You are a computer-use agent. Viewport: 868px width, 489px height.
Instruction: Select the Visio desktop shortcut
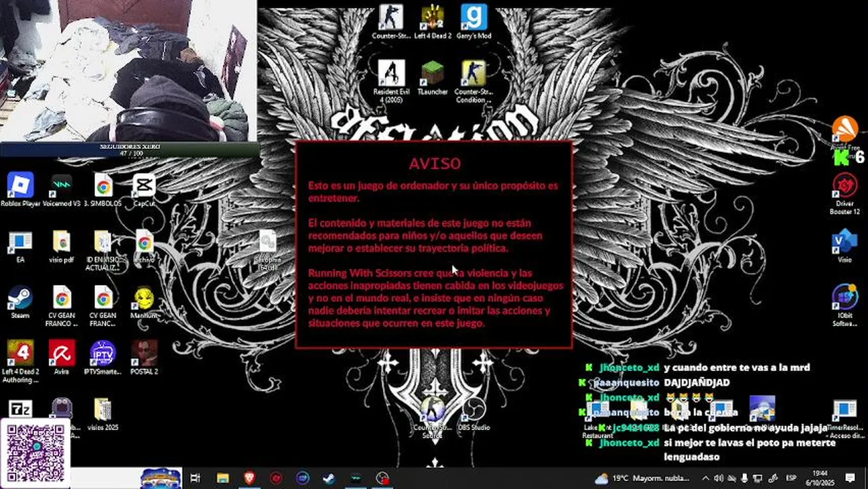[x=845, y=247]
